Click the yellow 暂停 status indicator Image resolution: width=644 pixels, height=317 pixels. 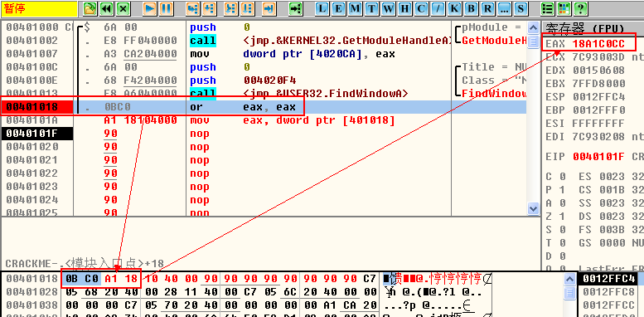pos(39,8)
